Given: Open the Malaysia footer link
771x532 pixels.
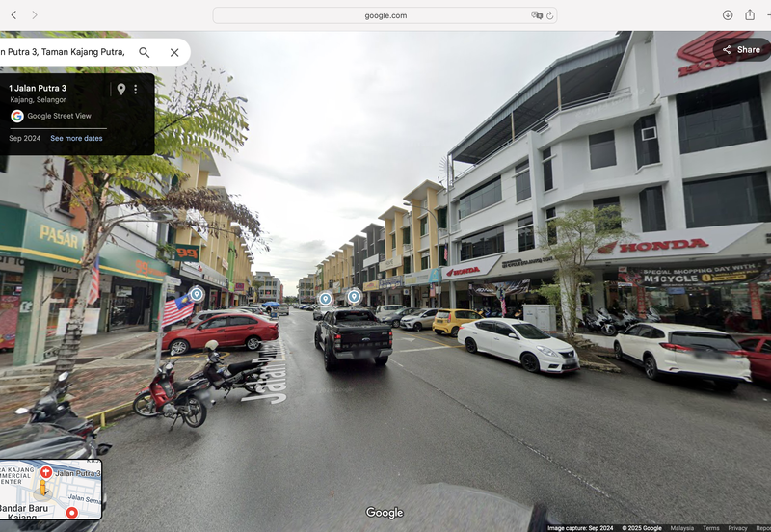Looking at the screenshot, I should point(682,528).
